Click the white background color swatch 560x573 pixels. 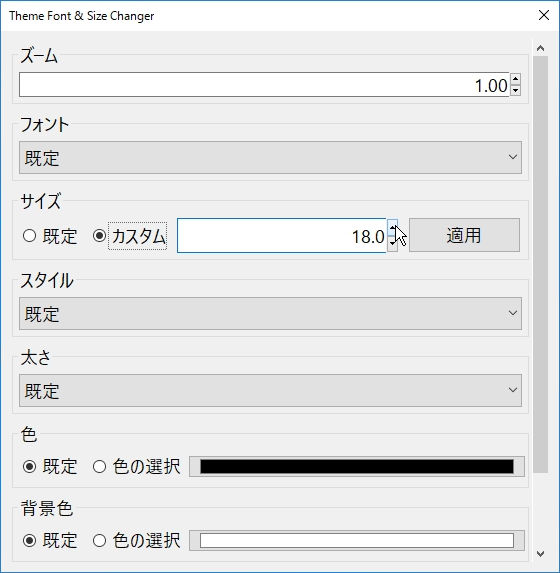coord(357,540)
